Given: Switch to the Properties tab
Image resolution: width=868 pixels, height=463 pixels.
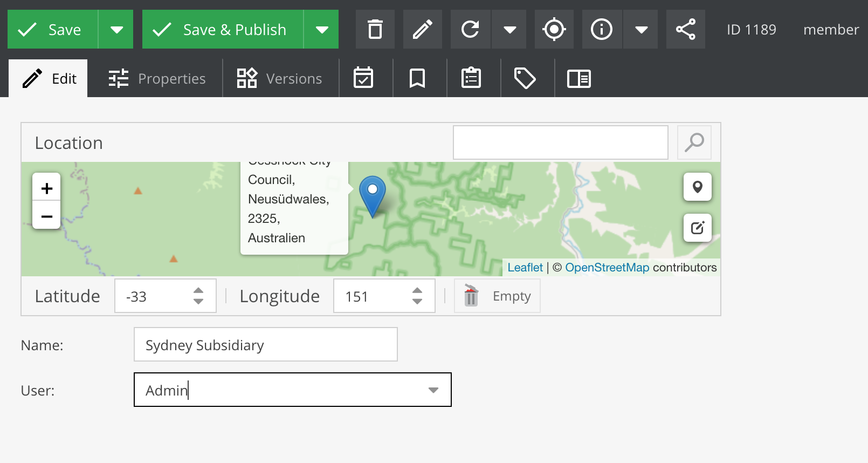Looking at the screenshot, I should pos(157,79).
